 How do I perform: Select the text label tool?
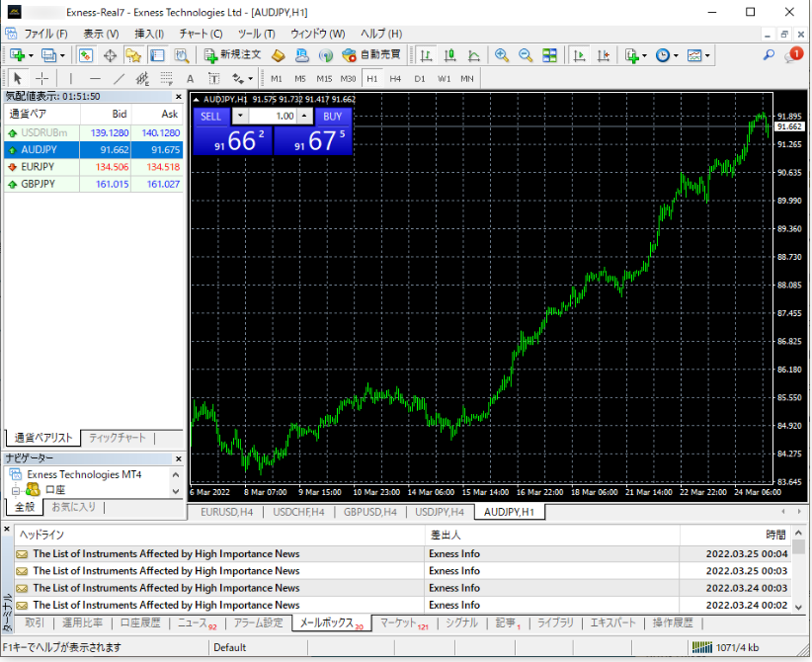click(x=214, y=79)
